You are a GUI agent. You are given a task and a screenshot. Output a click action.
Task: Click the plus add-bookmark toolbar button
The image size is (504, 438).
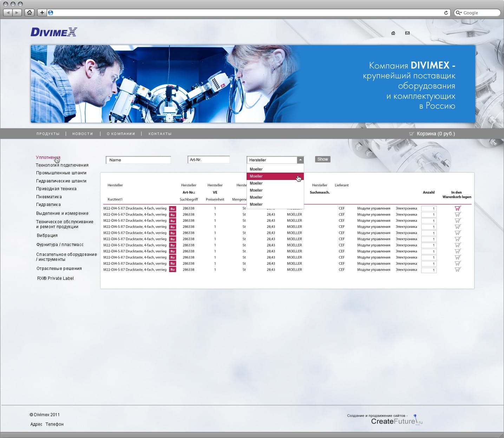(x=42, y=13)
